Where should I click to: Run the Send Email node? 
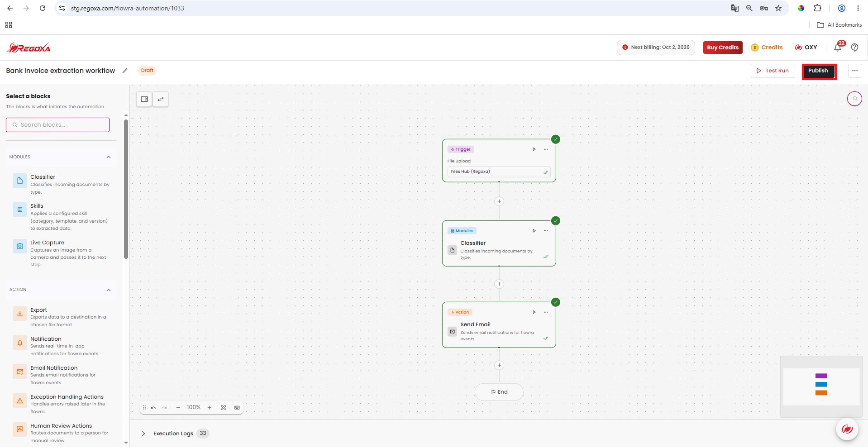point(534,312)
